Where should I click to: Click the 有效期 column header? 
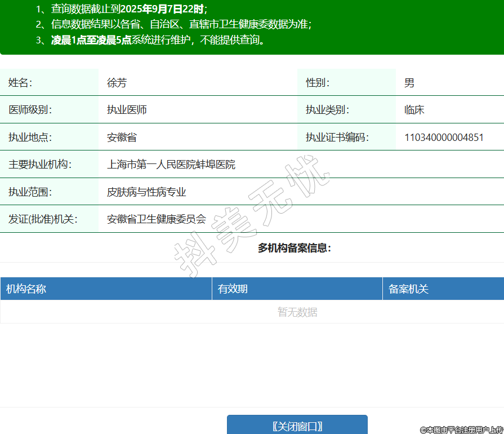233,289
